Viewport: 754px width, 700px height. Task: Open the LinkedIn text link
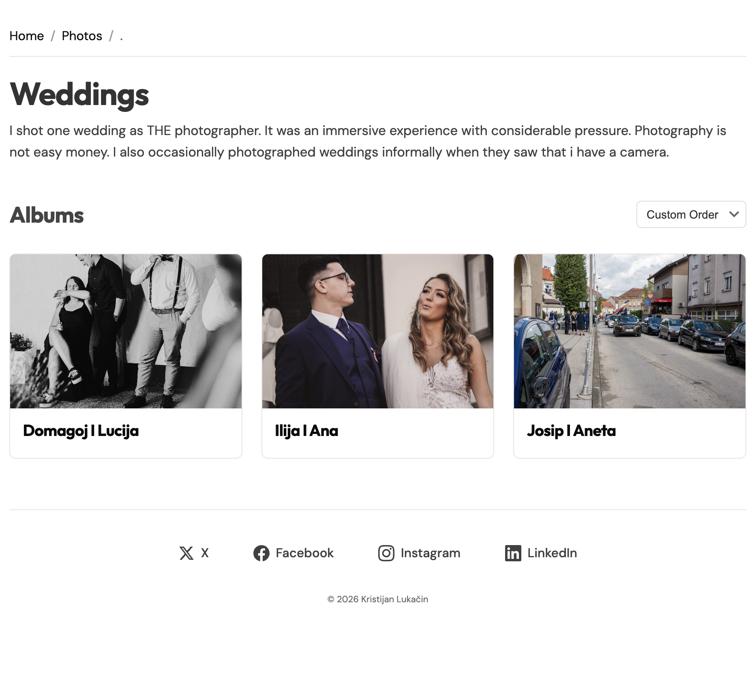tap(552, 553)
